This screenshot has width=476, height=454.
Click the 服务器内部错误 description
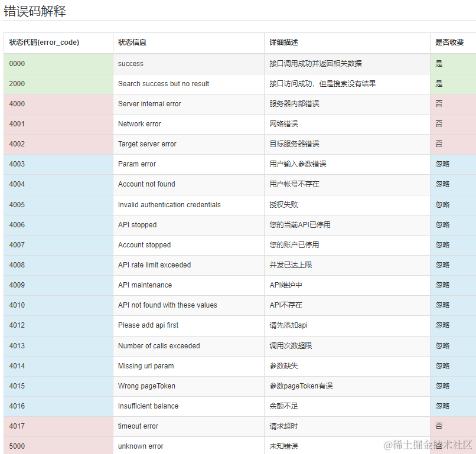(295, 104)
